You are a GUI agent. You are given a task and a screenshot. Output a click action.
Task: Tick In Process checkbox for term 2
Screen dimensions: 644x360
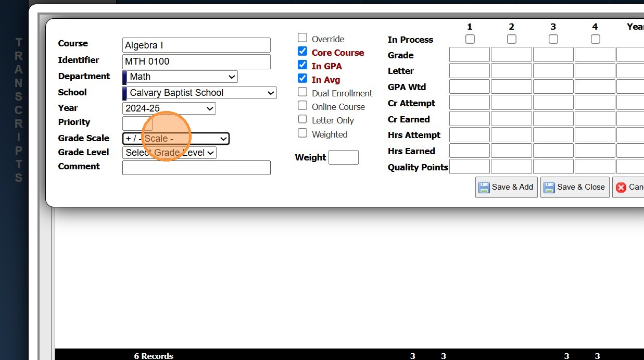click(x=512, y=39)
